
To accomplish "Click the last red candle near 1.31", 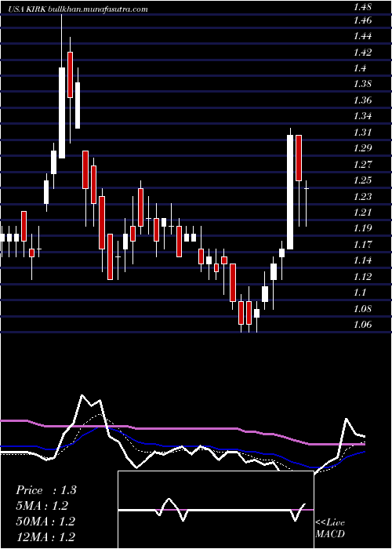I will point(299,158).
